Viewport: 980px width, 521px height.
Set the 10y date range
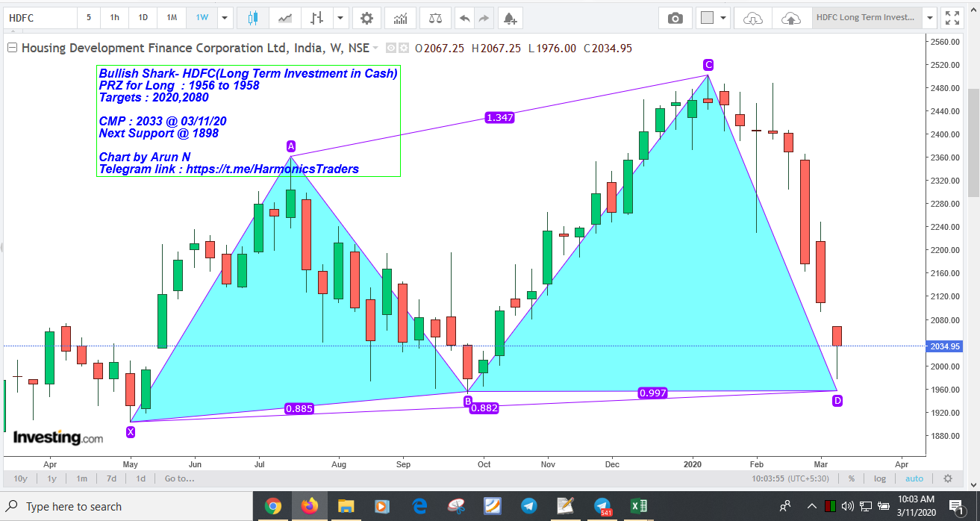click(x=20, y=478)
